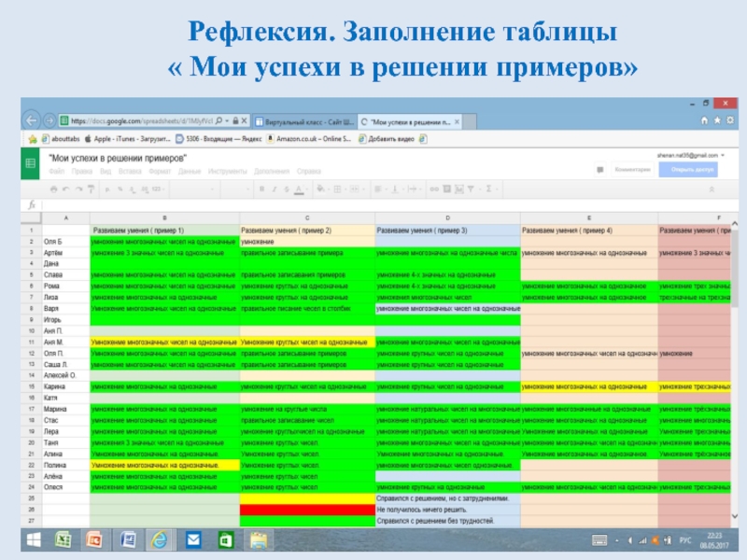Open the font size dropdown

[236, 189]
